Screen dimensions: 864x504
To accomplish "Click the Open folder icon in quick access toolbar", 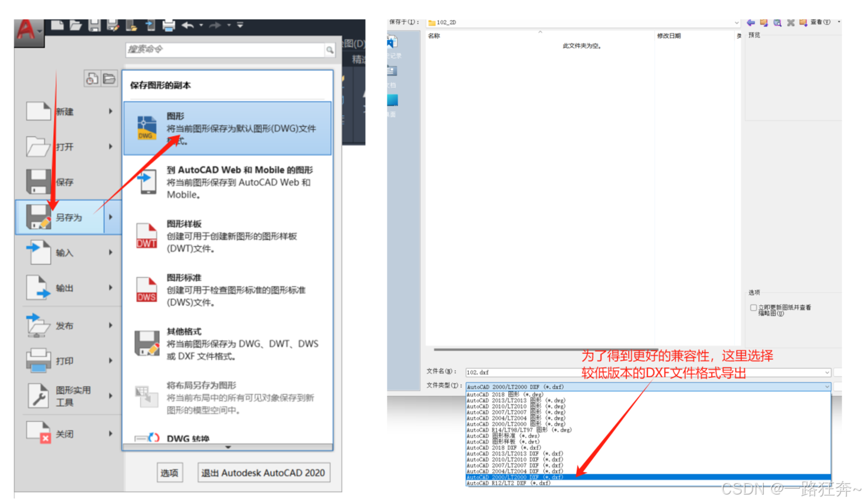I will point(75,25).
